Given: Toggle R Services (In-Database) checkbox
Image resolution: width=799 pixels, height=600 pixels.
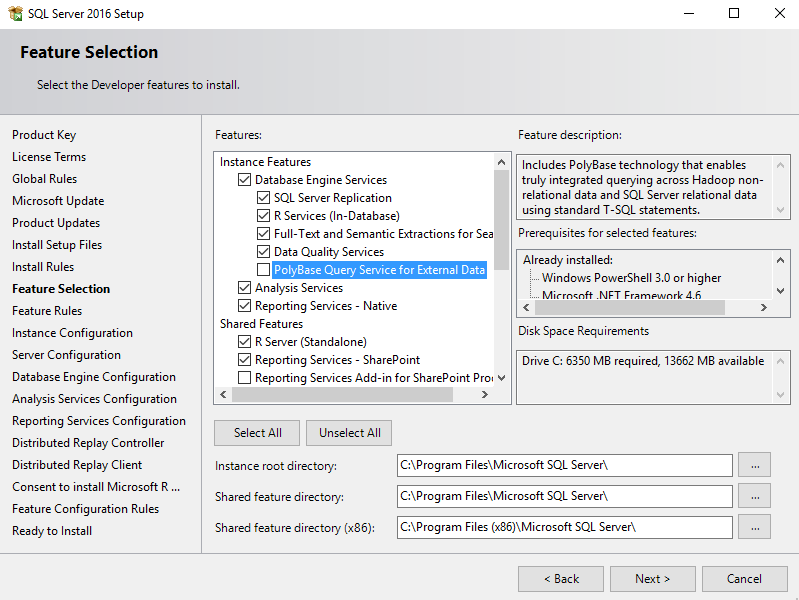Looking at the screenshot, I should tap(263, 216).
